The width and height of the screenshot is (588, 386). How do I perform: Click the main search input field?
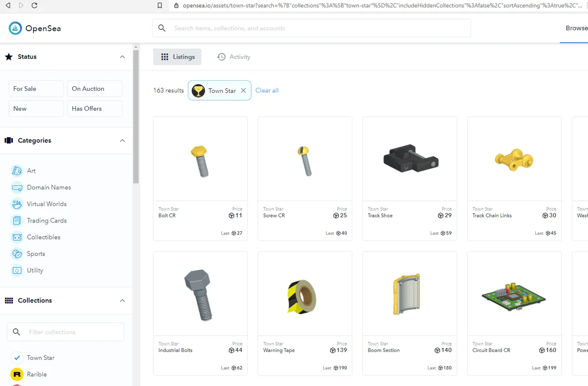coord(311,28)
